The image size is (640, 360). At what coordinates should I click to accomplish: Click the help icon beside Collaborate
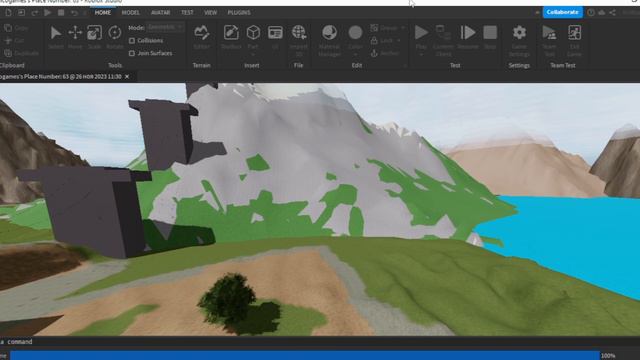click(591, 13)
